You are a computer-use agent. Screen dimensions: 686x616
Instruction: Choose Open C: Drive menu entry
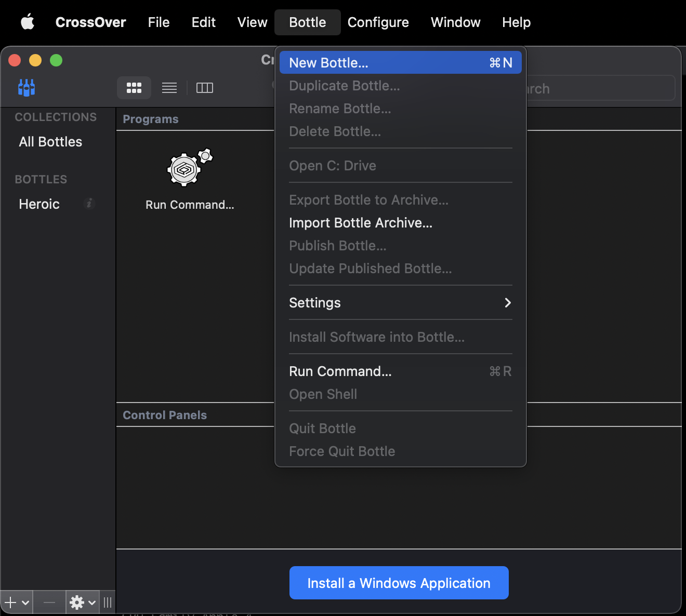(x=401, y=166)
